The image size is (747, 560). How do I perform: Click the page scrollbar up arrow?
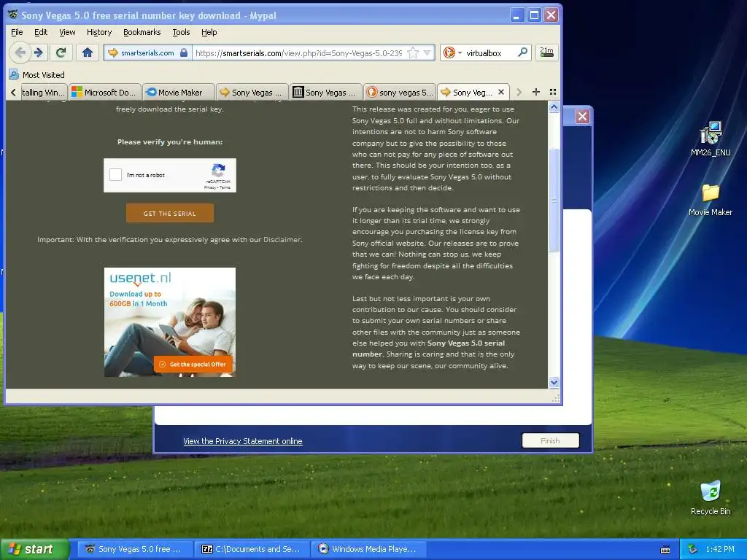click(x=554, y=107)
